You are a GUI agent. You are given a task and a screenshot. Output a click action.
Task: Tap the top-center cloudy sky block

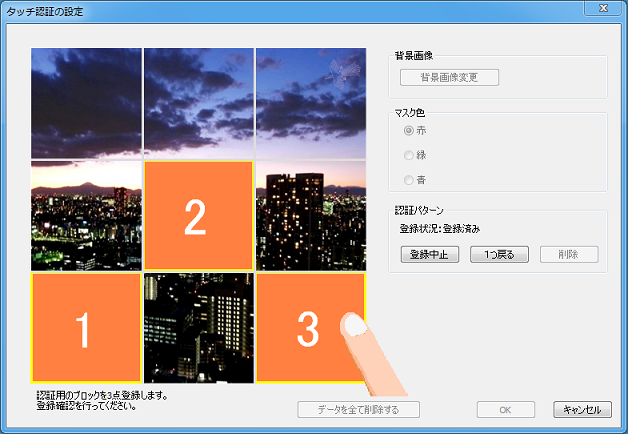(x=199, y=103)
